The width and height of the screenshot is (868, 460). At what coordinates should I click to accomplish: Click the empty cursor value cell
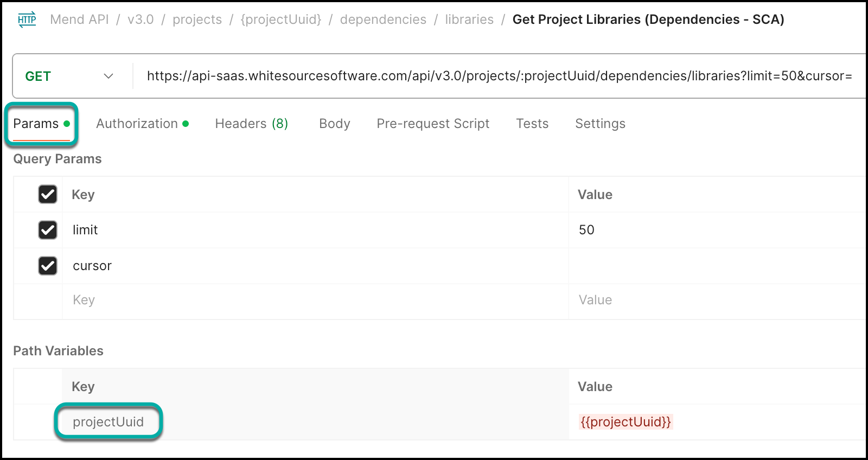coord(705,266)
